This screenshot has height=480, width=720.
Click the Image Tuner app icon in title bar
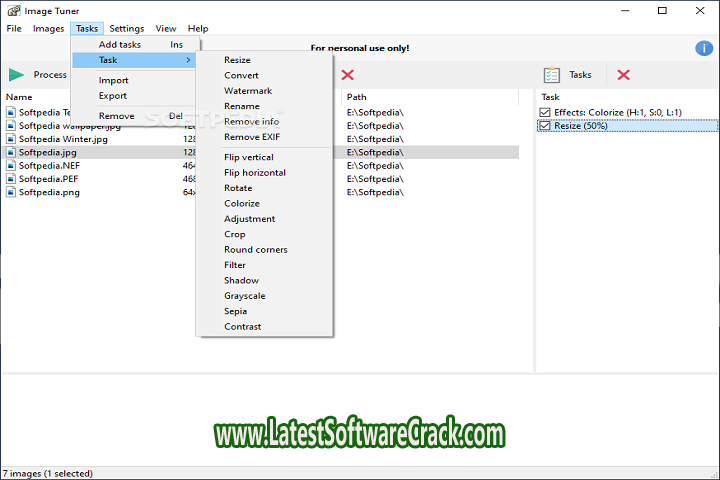pos(14,10)
